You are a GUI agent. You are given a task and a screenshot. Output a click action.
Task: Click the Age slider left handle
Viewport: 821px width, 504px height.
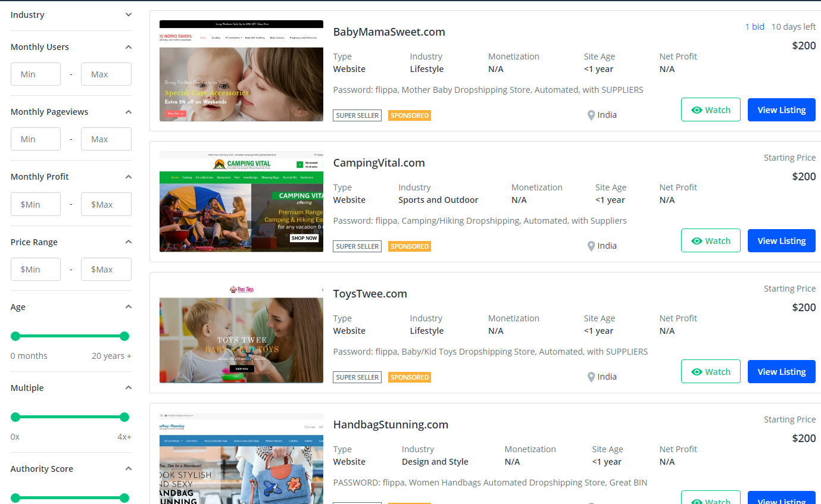tap(15, 336)
